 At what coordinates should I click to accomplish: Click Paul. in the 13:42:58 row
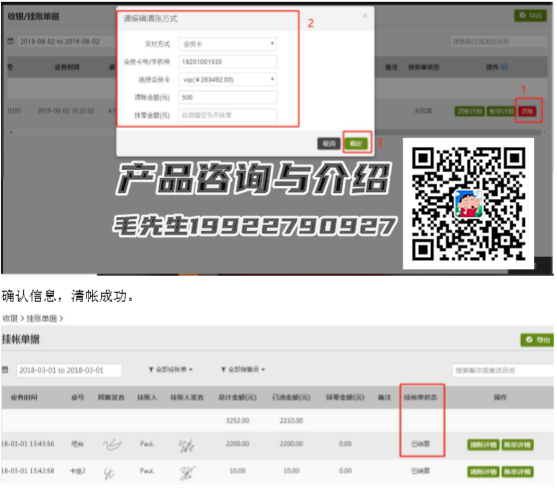pyautogui.click(x=147, y=471)
